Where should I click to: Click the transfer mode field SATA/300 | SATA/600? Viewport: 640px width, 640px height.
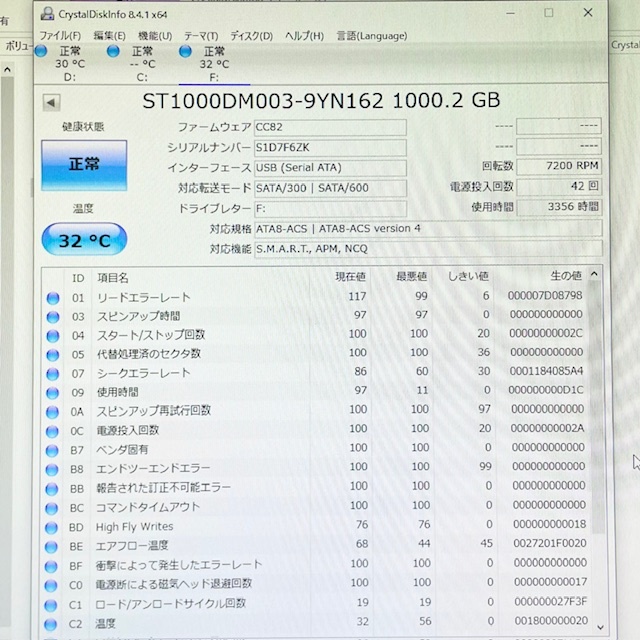(330, 188)
